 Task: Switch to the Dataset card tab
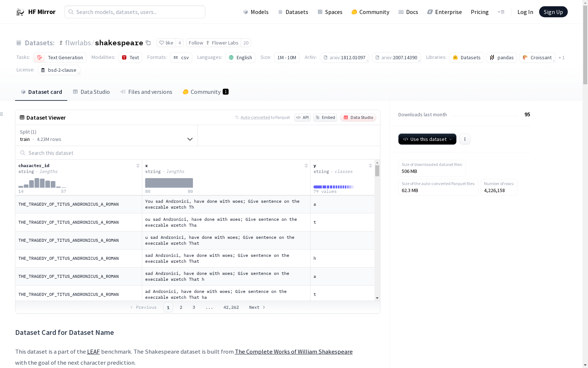coord(41,92)
